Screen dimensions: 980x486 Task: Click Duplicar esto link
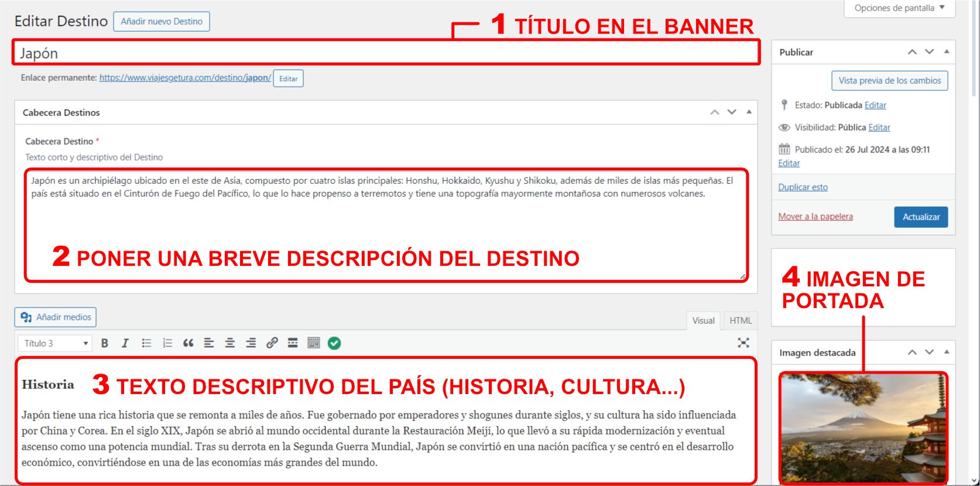point(803,187)
